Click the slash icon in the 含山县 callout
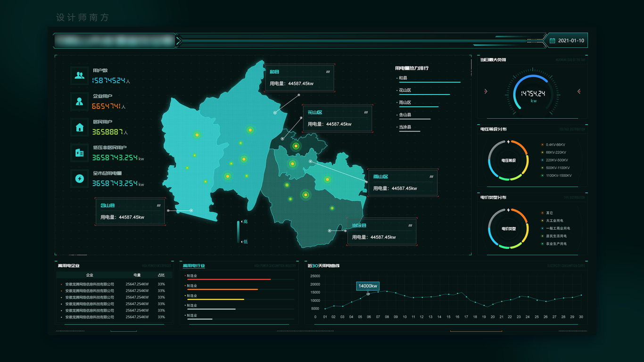The height and width of the screenshot is (362, 644). click(x=159, y=206)
